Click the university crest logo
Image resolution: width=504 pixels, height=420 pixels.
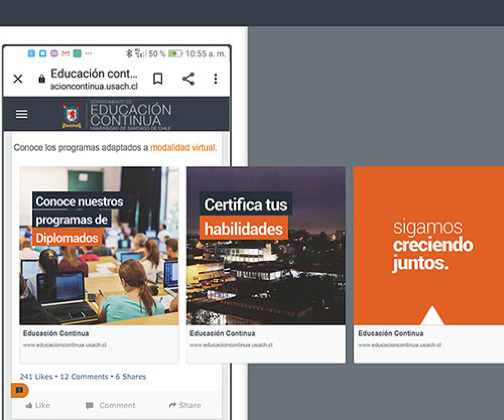coord(72,116)
